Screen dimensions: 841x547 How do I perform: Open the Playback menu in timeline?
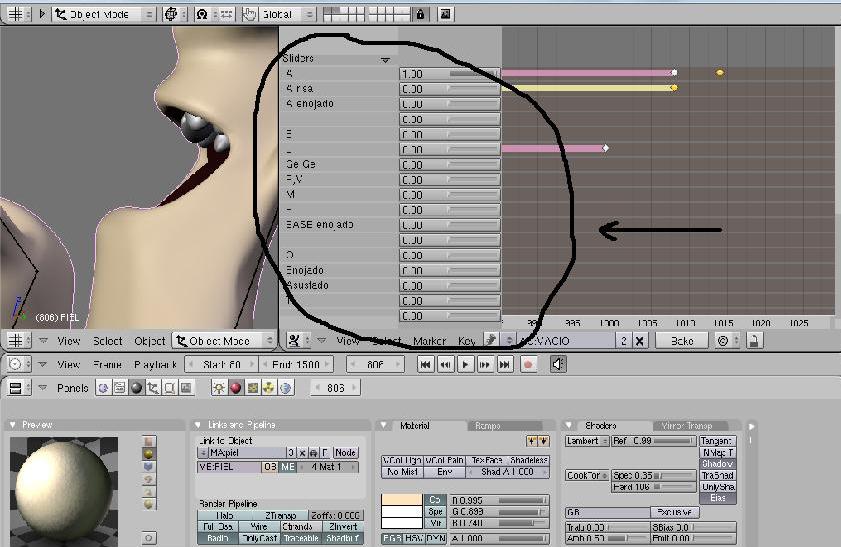pyautogui.click(x=155, y=365)
